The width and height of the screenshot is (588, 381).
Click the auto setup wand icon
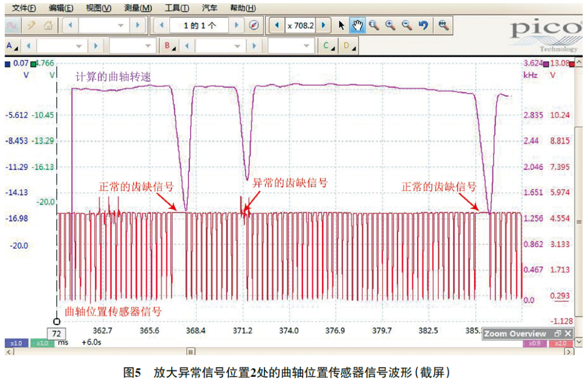pyautogui.click(x=32, y=26)
